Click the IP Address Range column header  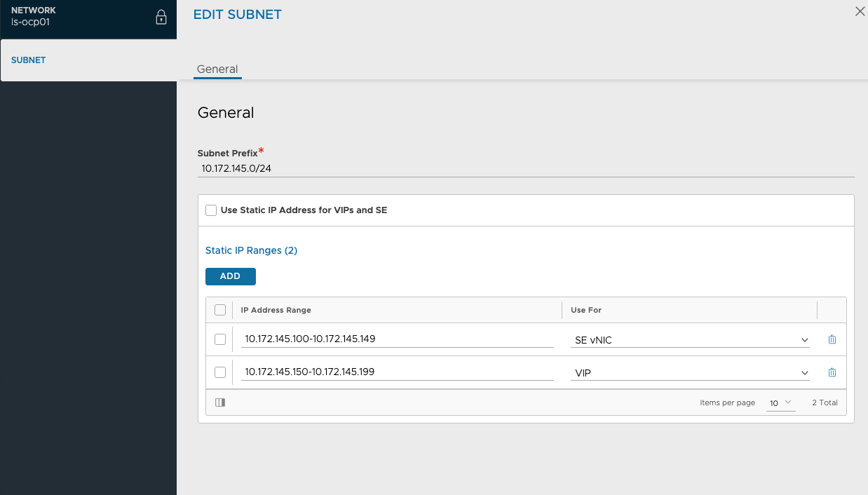[276, 310]
